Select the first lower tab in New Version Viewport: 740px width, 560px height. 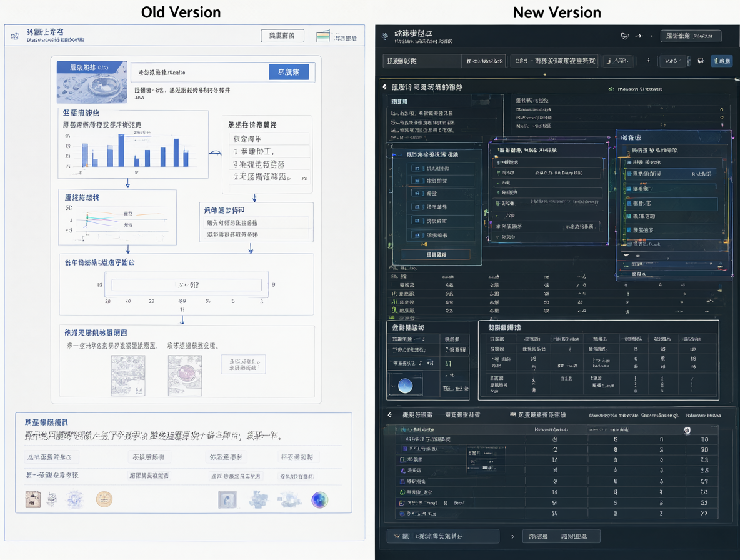point(417,415)
